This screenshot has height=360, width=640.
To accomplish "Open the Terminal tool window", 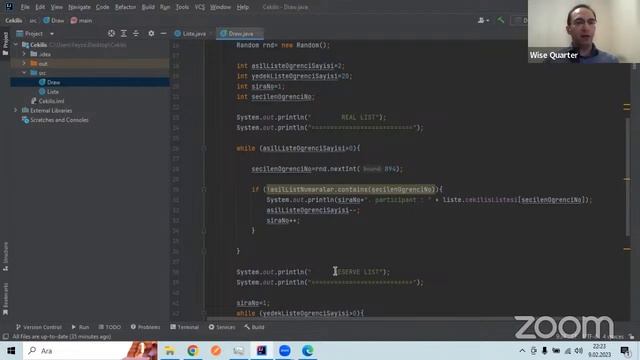I will [184, 327].
